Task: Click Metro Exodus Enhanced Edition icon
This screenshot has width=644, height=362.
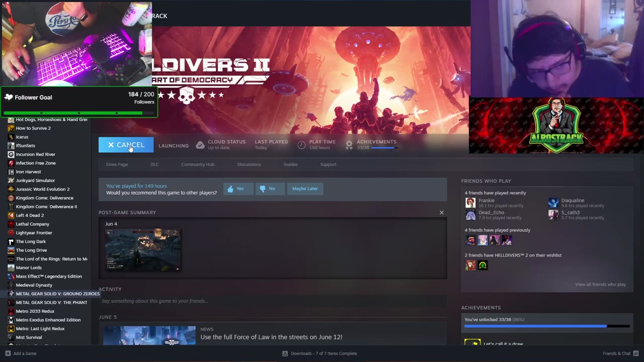Action: coord(11,320)
